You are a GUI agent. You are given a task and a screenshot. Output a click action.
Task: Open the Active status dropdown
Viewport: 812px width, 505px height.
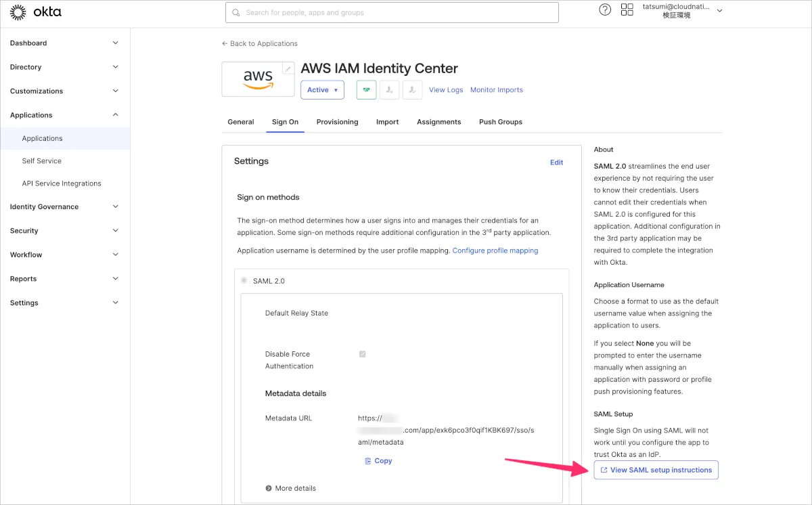[322, 90]
